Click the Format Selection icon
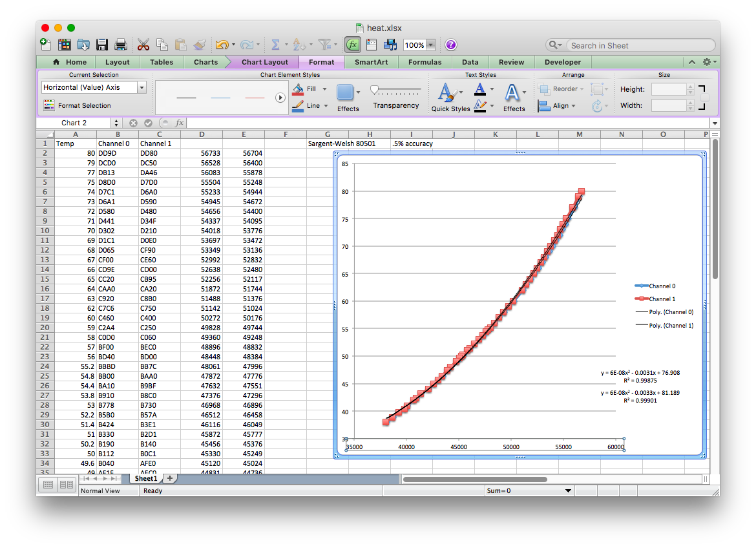This screenshot has width=756, height=548. 48,105
